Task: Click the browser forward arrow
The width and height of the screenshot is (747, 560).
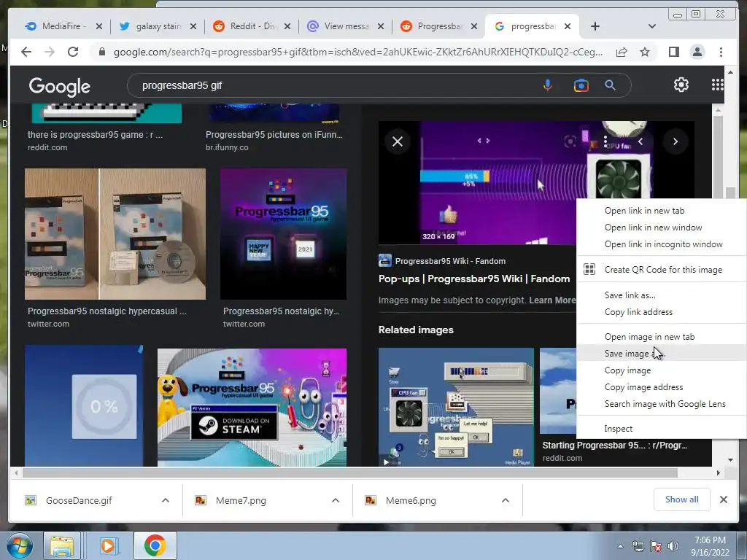Action: click(50, 52)
